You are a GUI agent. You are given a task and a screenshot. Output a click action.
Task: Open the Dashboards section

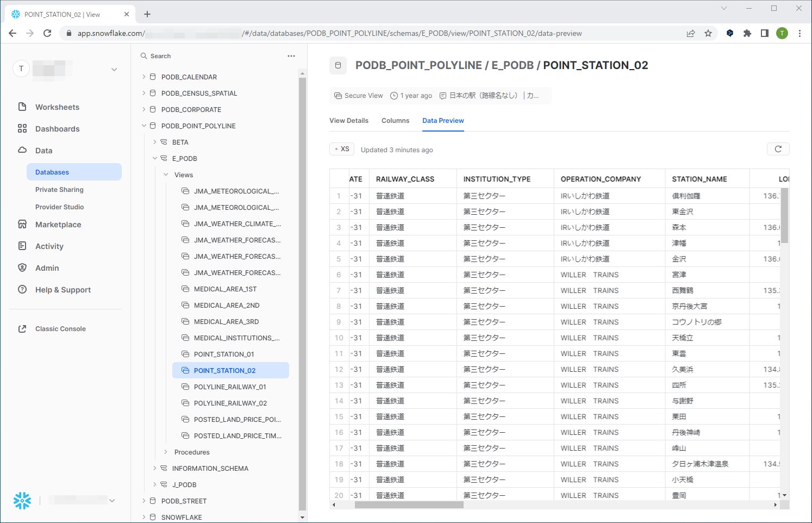point(57,129)
